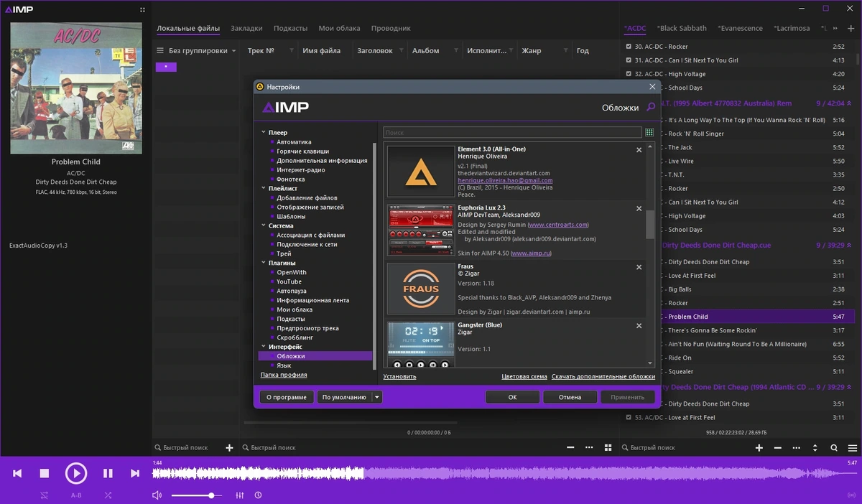The image size is (862, 504).
Task: Toggle repeat mode icon
Action: [x=45, y=495]
